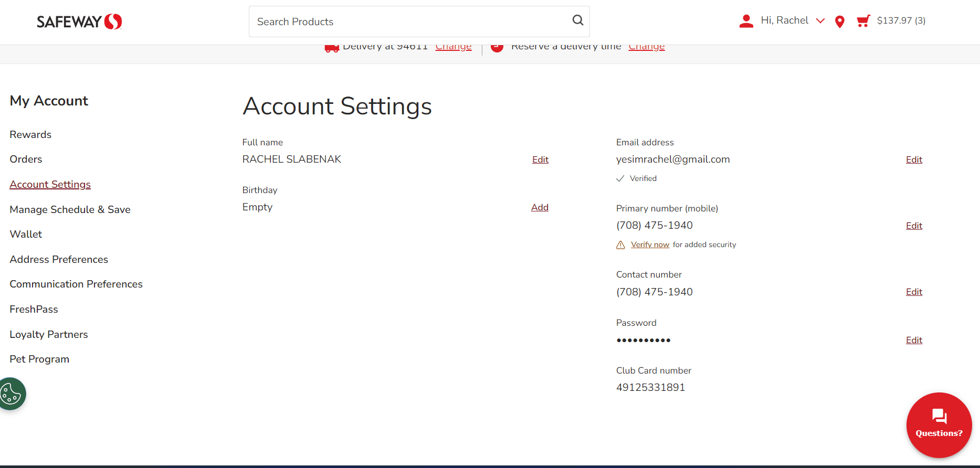980x468 pixels.
Task: Change the delivery zip code
Action: (454, 48)
